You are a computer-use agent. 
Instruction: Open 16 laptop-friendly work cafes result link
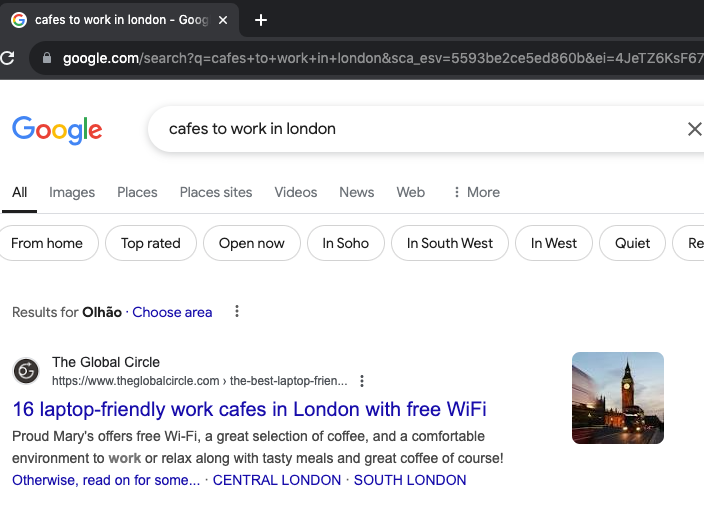tap(249, 409)
